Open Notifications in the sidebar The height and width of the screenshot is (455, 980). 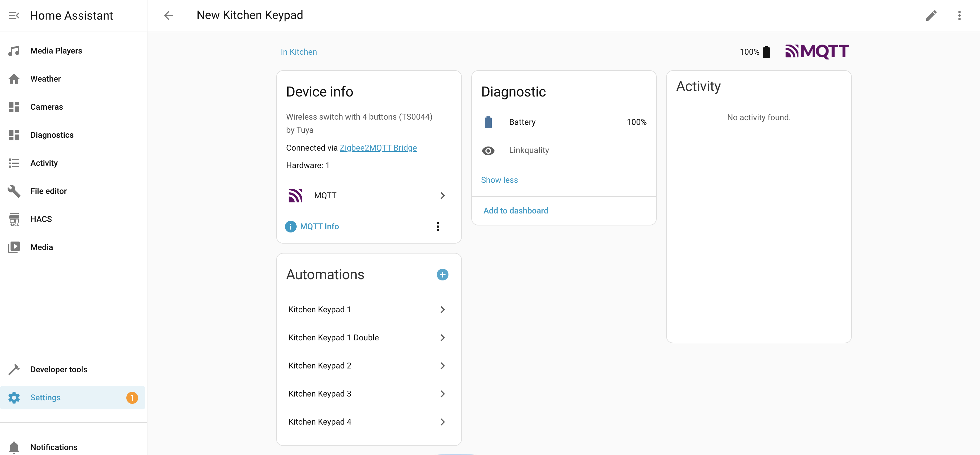pyautogui.click(x=54, y=447)
